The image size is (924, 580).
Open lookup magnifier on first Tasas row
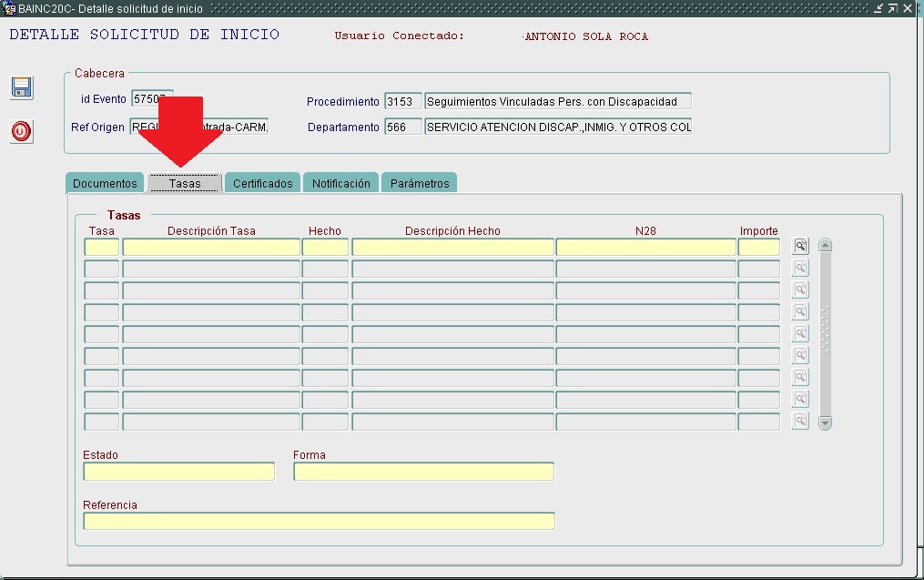coord(800,246)
